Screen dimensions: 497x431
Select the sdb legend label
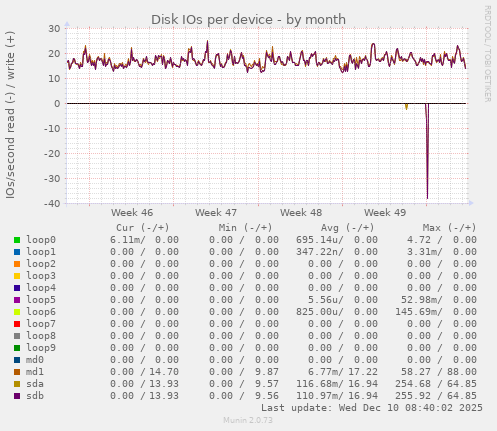(x=35, y=396)
